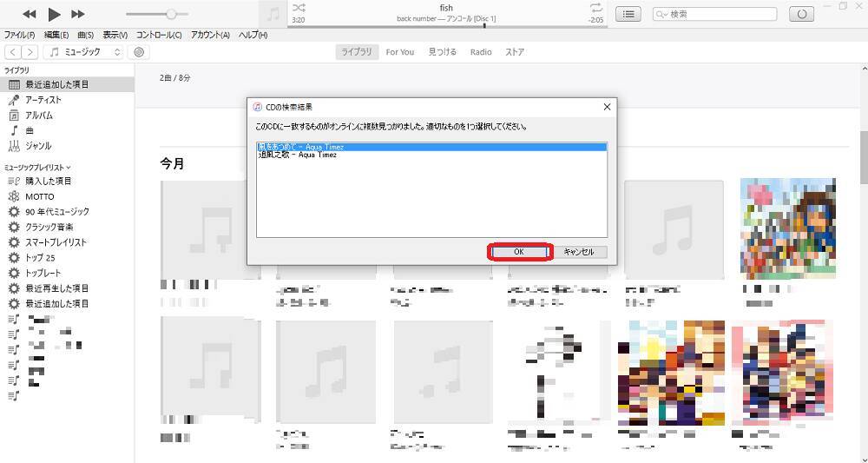Open the コントロール(C) menu
The width and height of the screenshot is (868, 463).
[x=159, y=35]
